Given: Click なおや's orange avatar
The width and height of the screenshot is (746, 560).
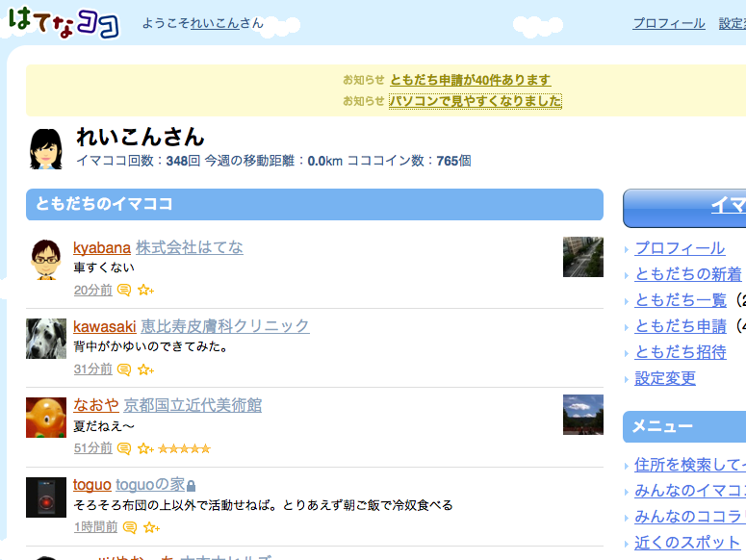Looking at the screenshot, I should coord(45,418).
